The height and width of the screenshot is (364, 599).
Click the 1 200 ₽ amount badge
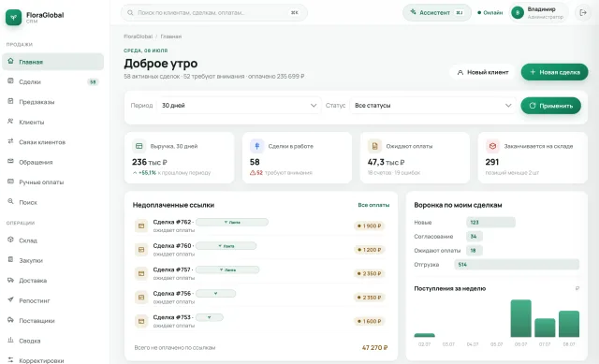click(369, 250)
